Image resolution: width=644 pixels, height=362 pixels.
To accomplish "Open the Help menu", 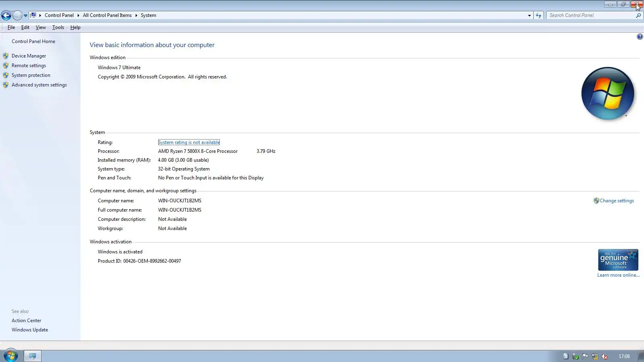I will coord(75,27).
